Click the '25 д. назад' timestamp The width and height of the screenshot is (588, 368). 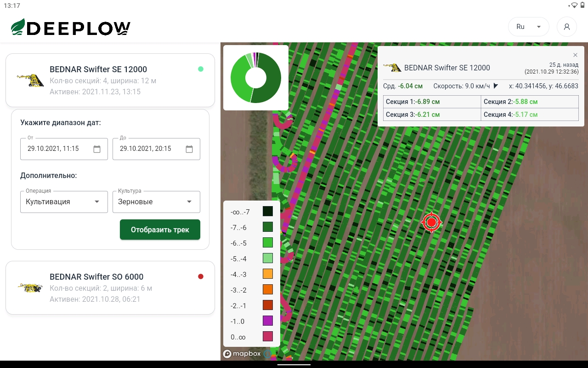tap(564, 64)
